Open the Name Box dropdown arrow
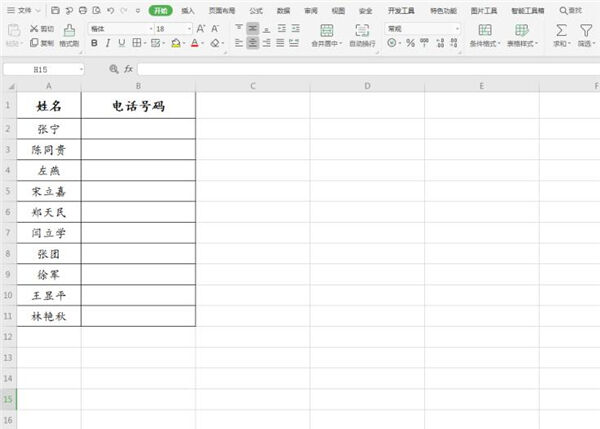600x429 pixels. pyautogui.click(x=81, y=70)
